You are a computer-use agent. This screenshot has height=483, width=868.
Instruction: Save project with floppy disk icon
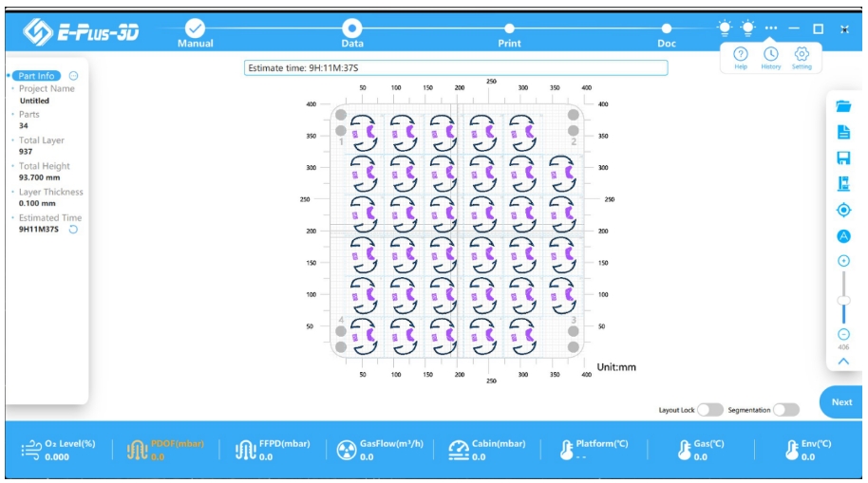(843, 158)
